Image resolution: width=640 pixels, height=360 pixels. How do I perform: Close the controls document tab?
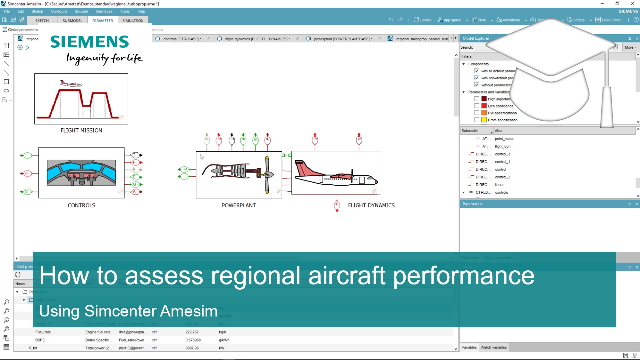tap(208, 38)
